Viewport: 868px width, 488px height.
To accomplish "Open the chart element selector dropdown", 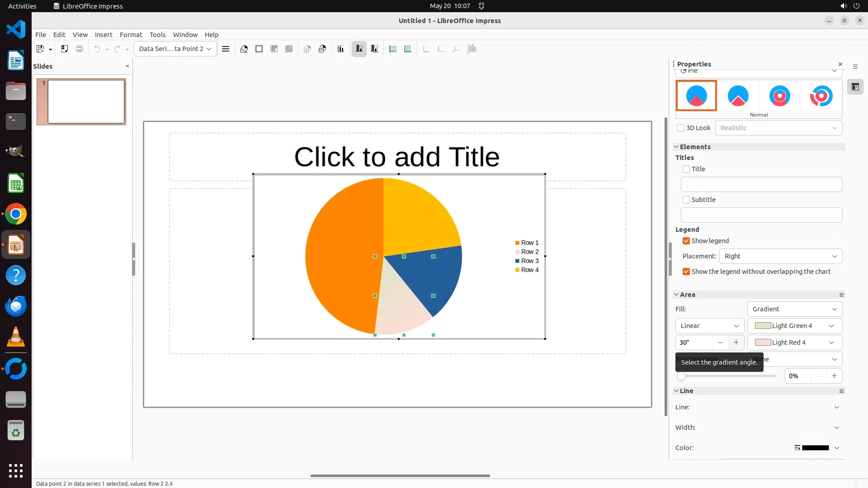I will click(x=175, y=49).
